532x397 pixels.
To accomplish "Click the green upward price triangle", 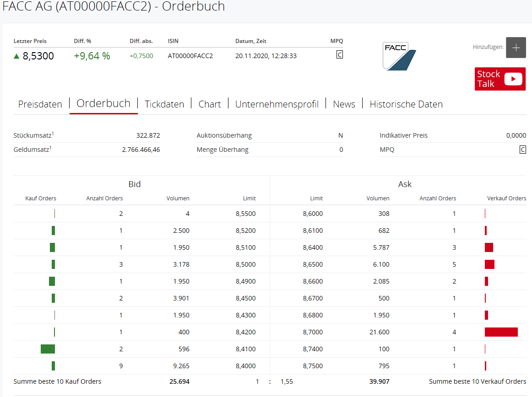I will 16,56.
